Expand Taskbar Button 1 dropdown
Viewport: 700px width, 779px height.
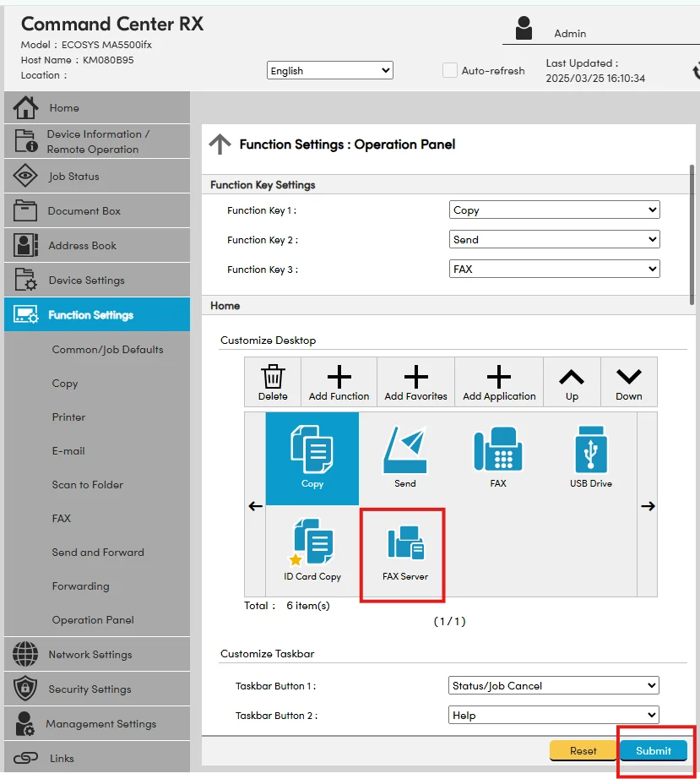pyautogui.click(x=554, y=685)
